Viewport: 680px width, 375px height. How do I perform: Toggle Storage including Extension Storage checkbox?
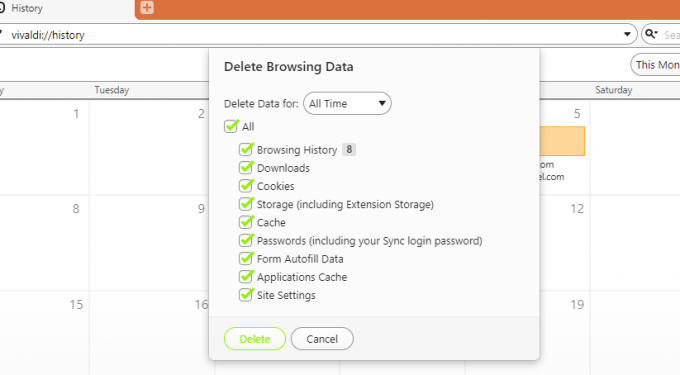(246, 204)
